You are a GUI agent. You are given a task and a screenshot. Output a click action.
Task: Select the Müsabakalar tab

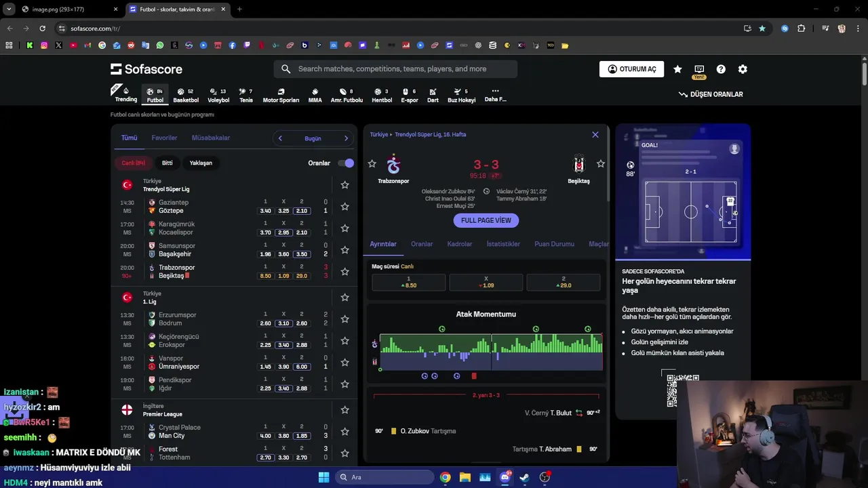coord(211,138)
